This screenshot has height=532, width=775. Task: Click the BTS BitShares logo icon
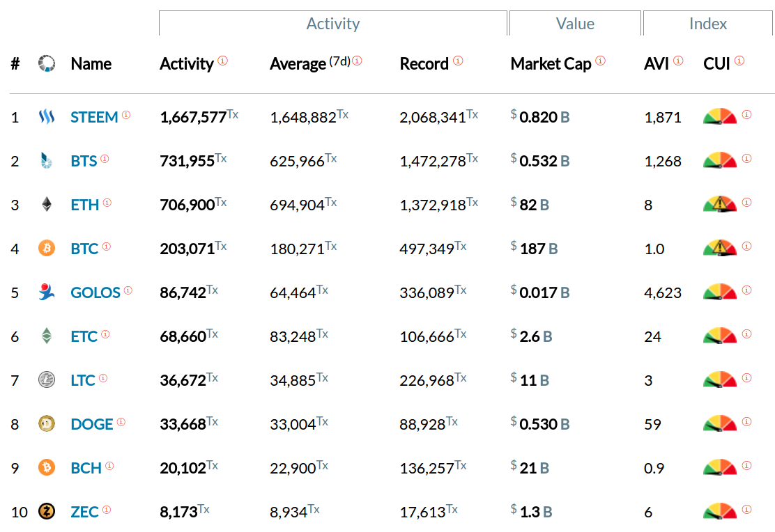(47, 161)
